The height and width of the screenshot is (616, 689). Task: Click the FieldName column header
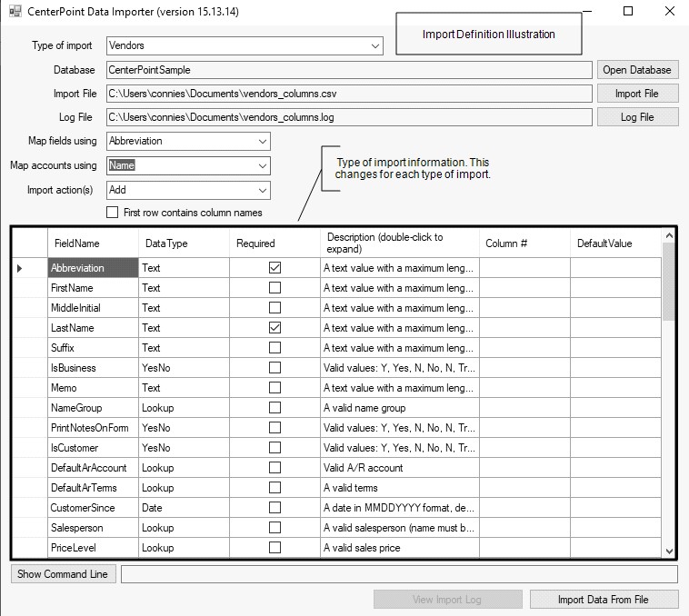(77, 243)
